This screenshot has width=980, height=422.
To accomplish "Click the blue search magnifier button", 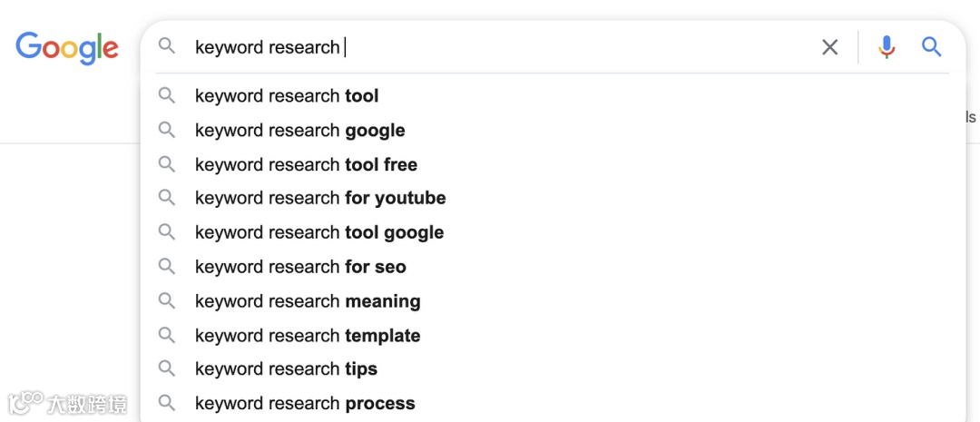I will tap(931, 47).
